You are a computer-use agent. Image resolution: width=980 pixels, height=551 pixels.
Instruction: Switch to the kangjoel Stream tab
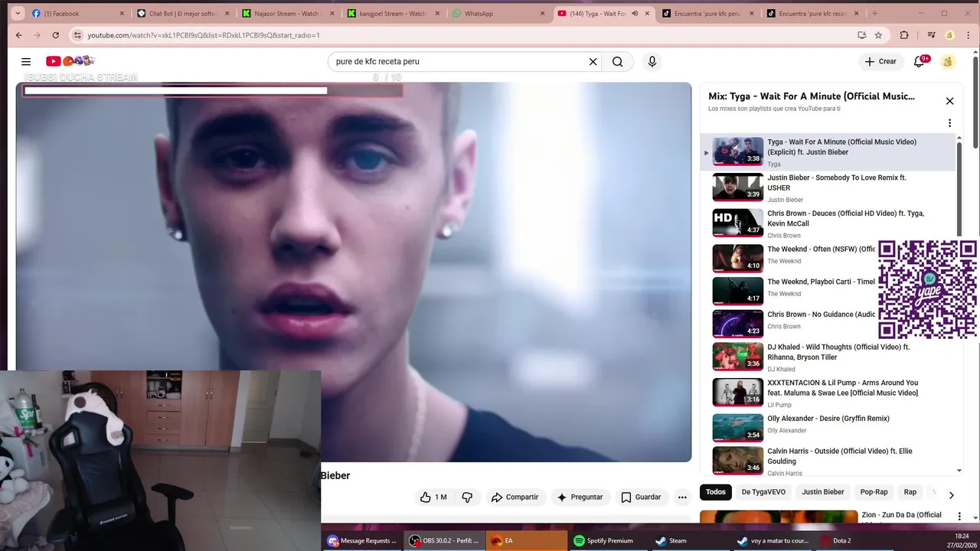point(392,13)
